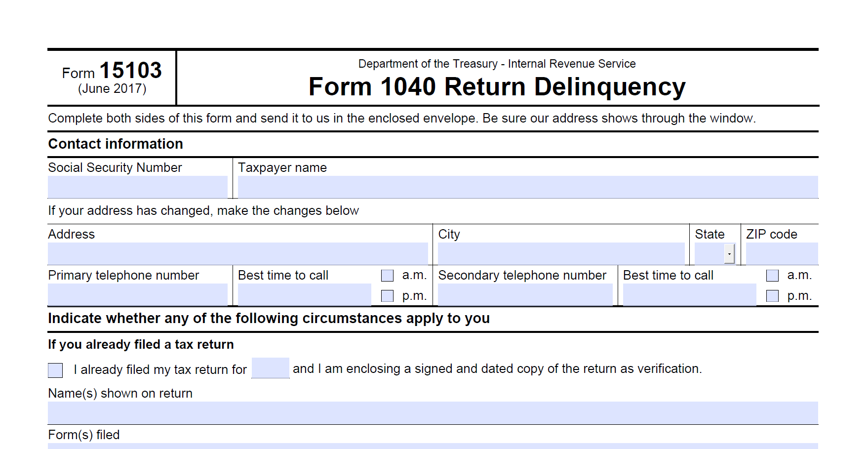
Task: Tick a.m. box for secondary telephone
Action: pyautogui.click(x=773, y=276)
